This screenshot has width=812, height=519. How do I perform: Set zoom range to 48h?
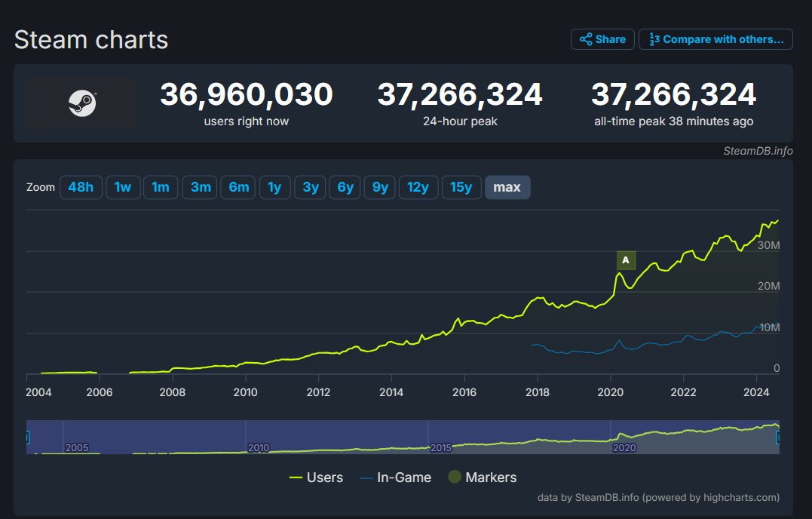coord(81,187)
